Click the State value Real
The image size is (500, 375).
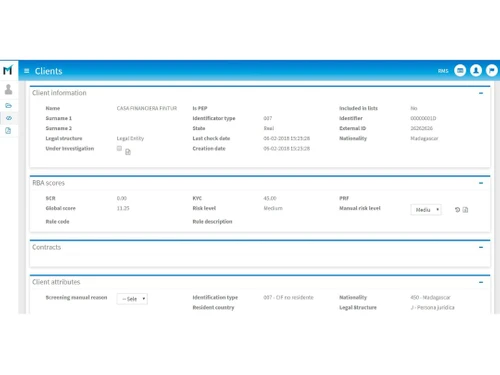[x=269, y=128]
